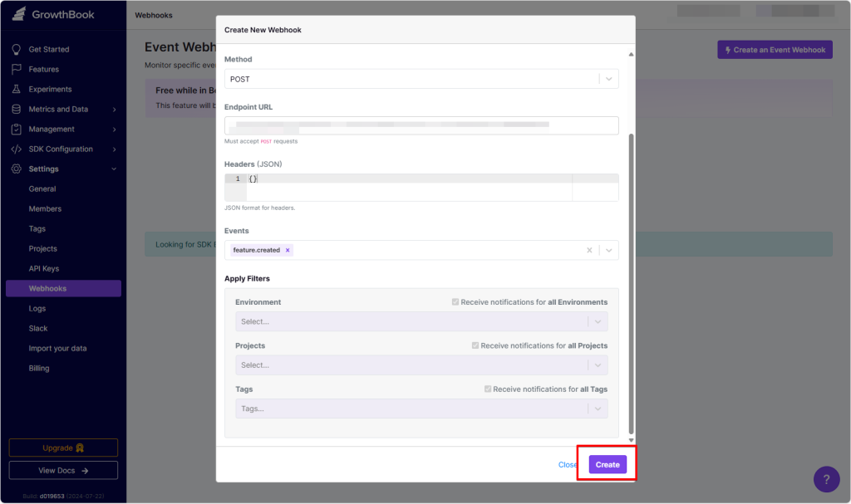851x504 pixels.
Task: Open the purple help question mark button
Action: [x=826, y=479]
